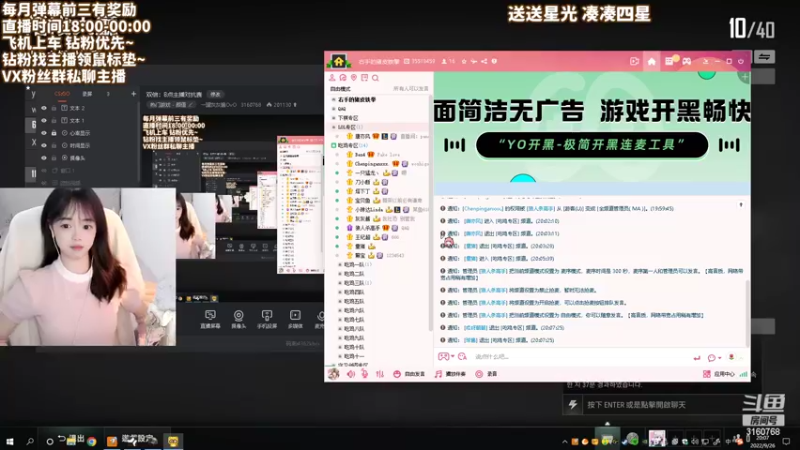Screen dimensions: 800x450
Task: Open the audio mixer icon in YY bottom bar
Action: click(x=380, y=374)
